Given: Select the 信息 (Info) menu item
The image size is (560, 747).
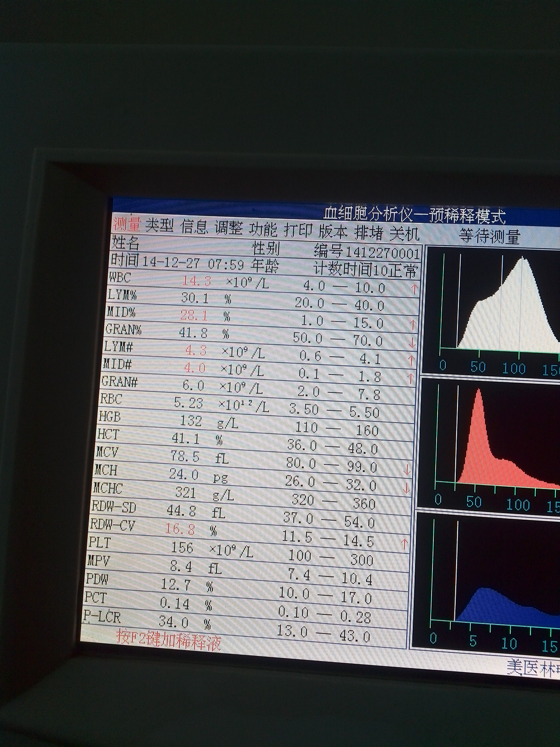Looking at the screenshot, I should tap(194, 227).
